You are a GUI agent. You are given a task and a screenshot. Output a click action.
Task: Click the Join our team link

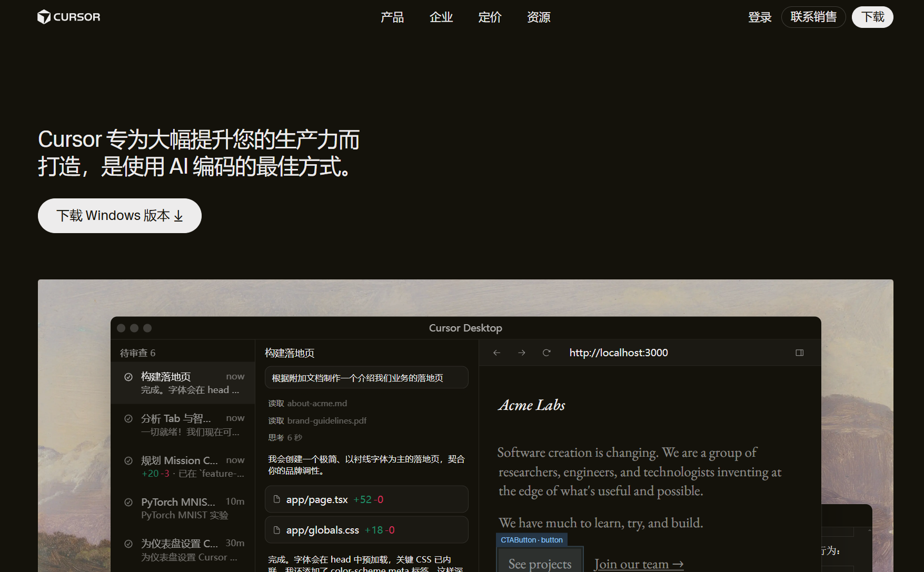coord(639,564)
